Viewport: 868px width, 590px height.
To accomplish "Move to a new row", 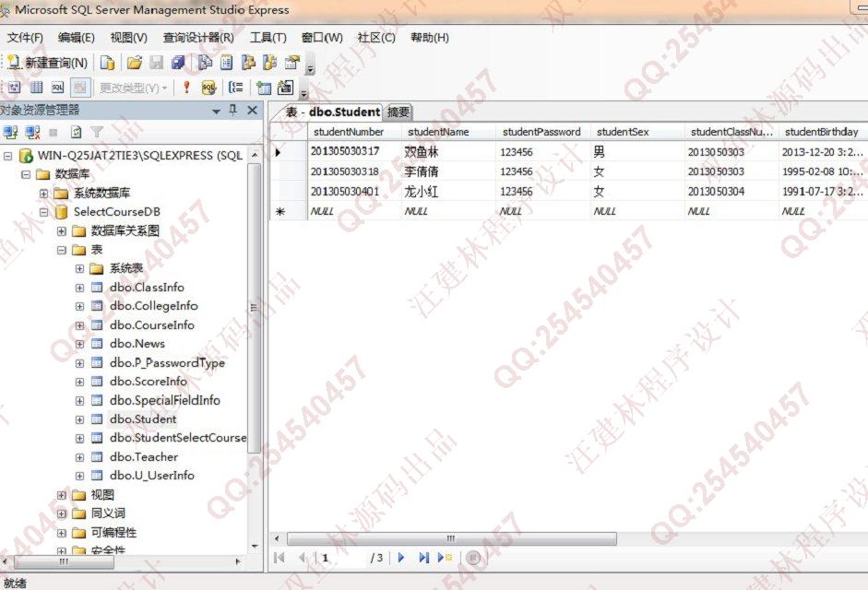I will (446, 558).
